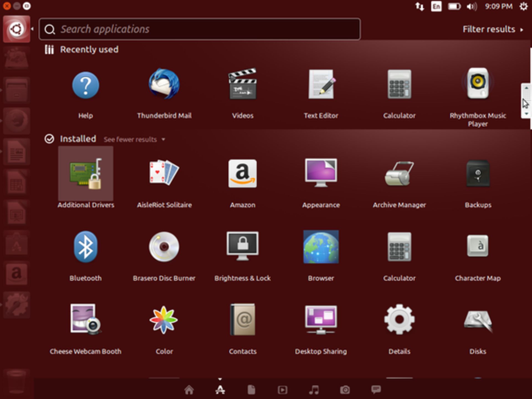
Task: Switch to the Files lens
Action: point(251,390)
